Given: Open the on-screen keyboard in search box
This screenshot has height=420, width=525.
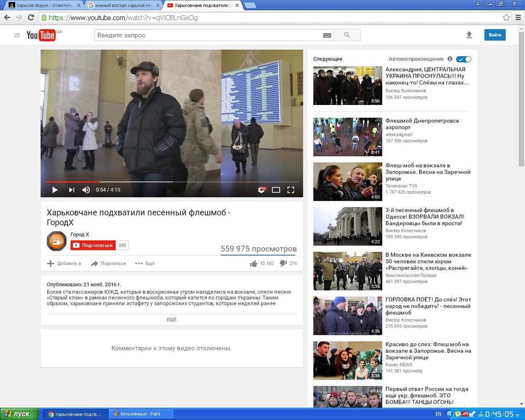Looking at the screenshot, I should coord(327,36).
